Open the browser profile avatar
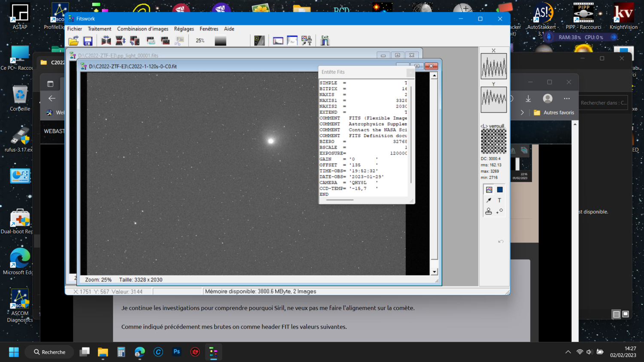Viewport: 644px width, 362px height. (547, 98)
